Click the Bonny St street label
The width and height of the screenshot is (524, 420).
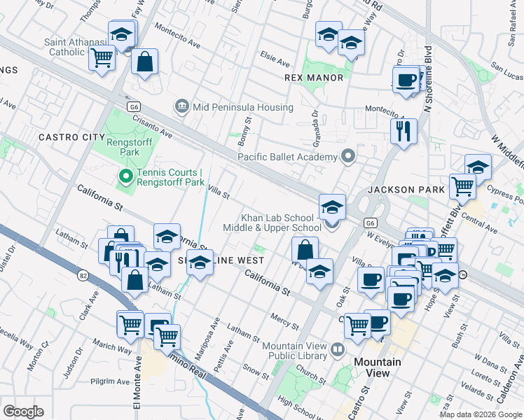[244, 132]
